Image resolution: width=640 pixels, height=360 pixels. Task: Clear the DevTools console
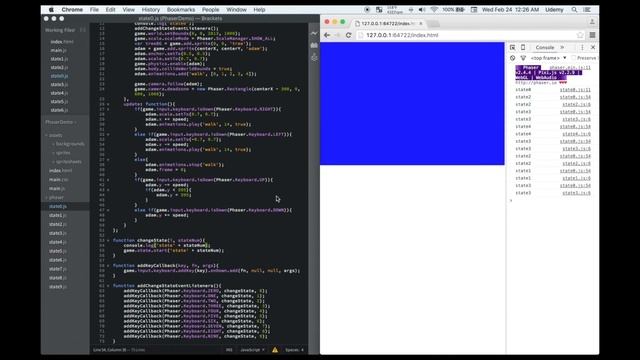click(x=513, y=58)
